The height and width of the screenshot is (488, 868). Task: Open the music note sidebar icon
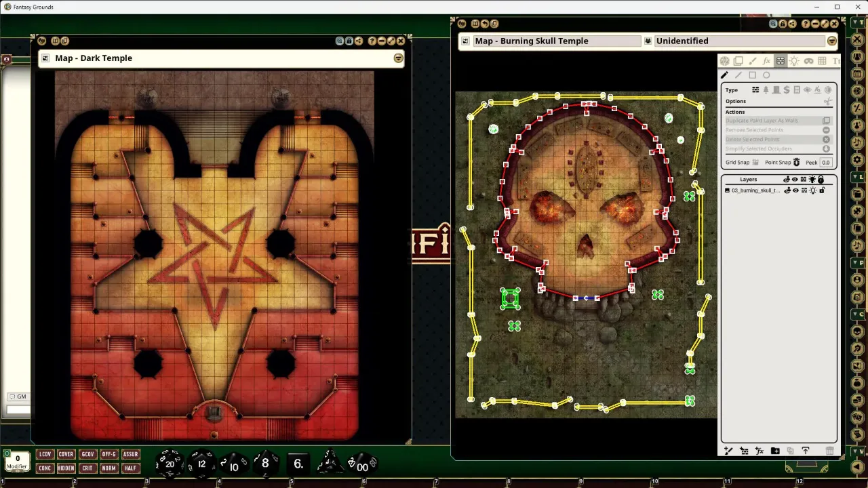click(x=857, y=142)
